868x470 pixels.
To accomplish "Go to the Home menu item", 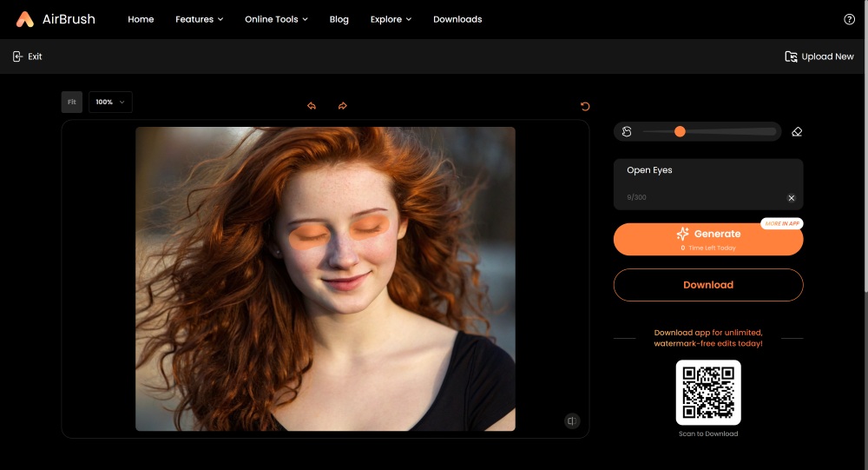I will click(x=141, y=19).
